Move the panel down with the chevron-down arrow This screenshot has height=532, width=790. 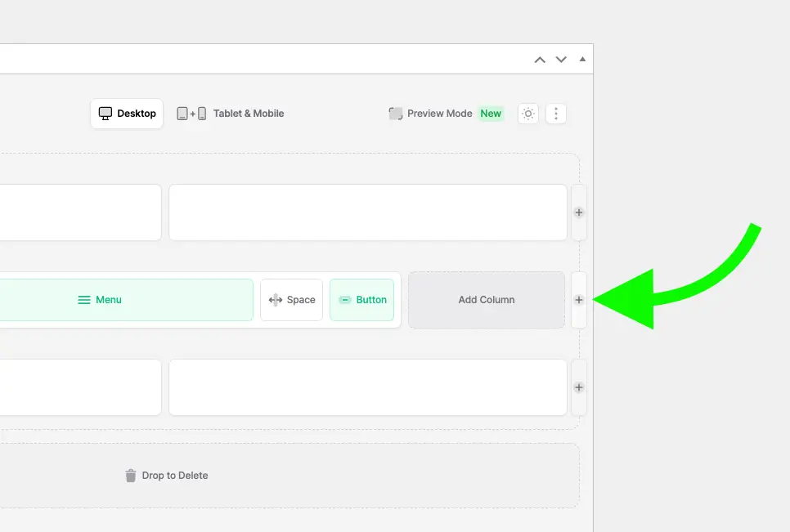pyautogui.click(x=561, y=60)
